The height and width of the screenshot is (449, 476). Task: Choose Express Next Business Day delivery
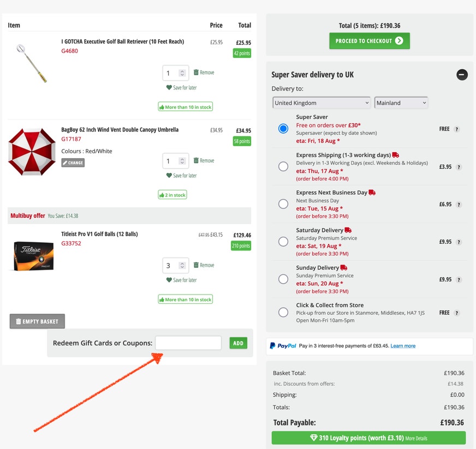click(283, 204)
